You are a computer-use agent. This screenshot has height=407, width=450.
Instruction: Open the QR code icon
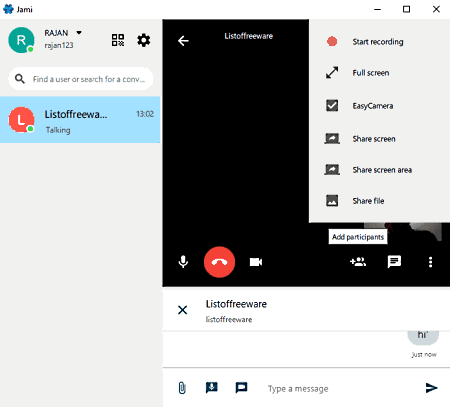[118, 40]
